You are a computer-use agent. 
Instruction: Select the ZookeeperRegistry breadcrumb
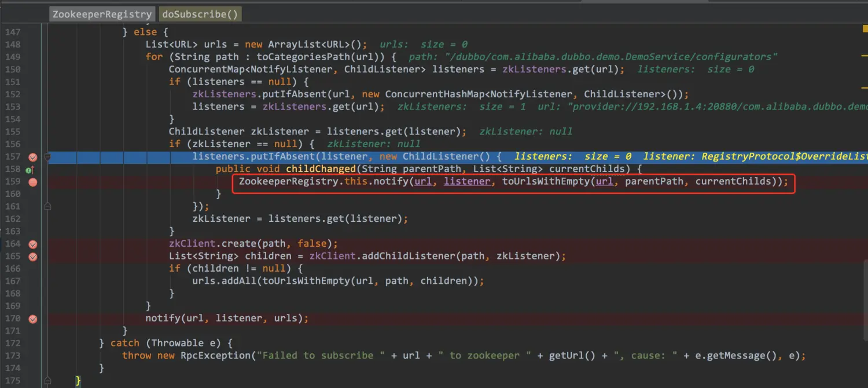click(102, 14)
